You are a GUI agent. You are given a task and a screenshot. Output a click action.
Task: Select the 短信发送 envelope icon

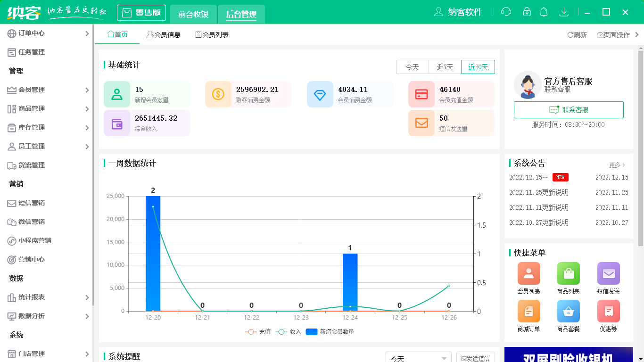(608, 274)
